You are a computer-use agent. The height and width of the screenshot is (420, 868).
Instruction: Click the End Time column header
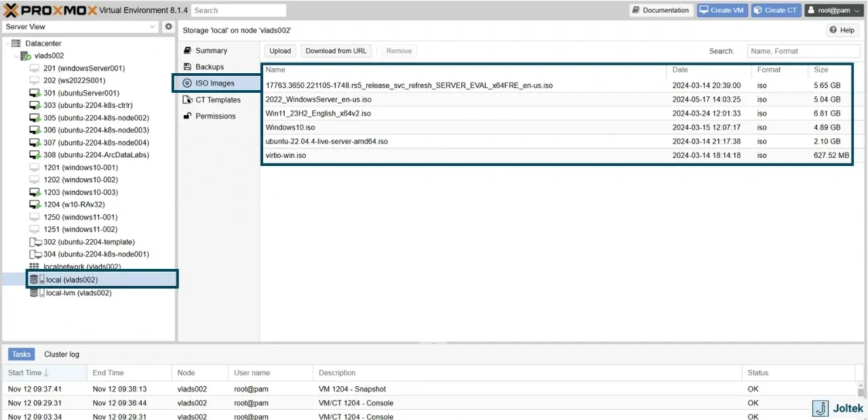tap(129, 373)
